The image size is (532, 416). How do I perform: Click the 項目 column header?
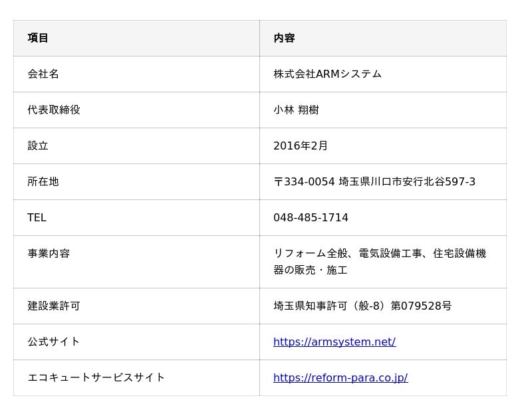[x=136, y=38]
